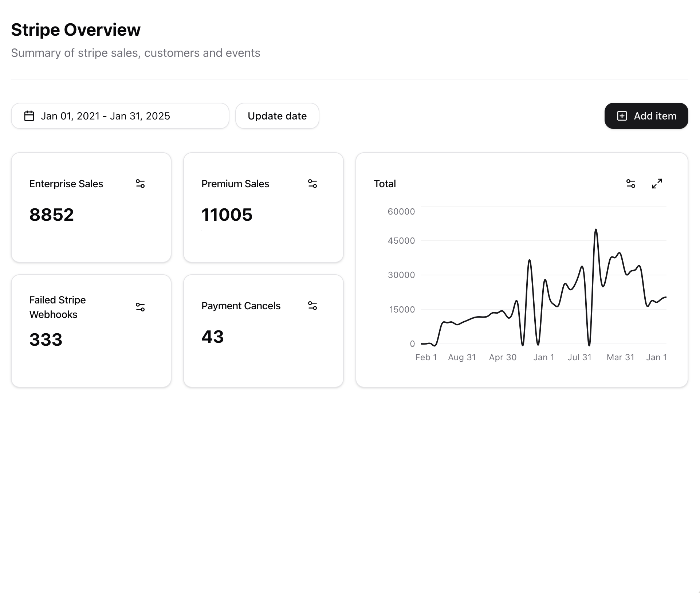Click the Apr 30 x-axis label

503,357
